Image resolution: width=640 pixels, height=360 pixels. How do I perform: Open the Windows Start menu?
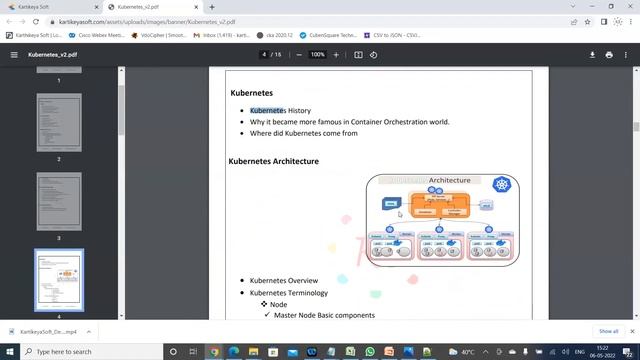coord(10,352)
